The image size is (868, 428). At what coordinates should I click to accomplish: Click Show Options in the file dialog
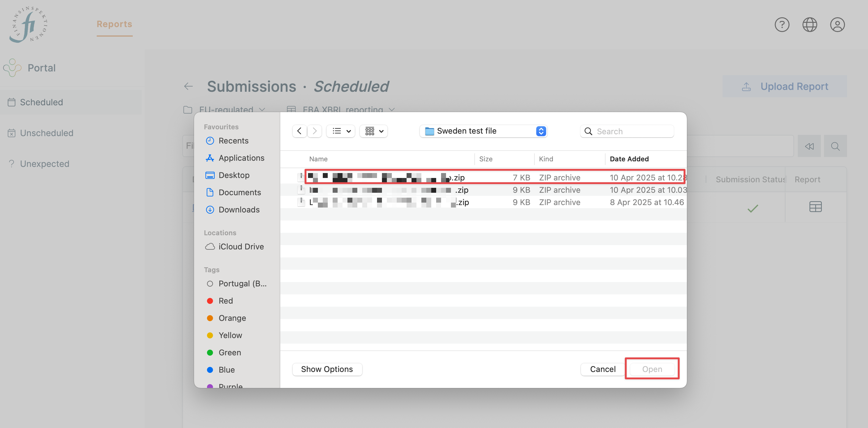(x=327, y=369)
